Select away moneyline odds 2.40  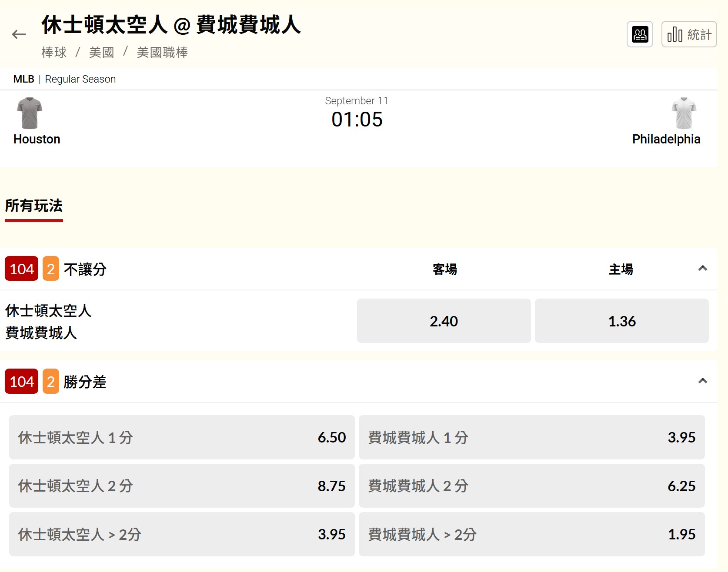444,321
